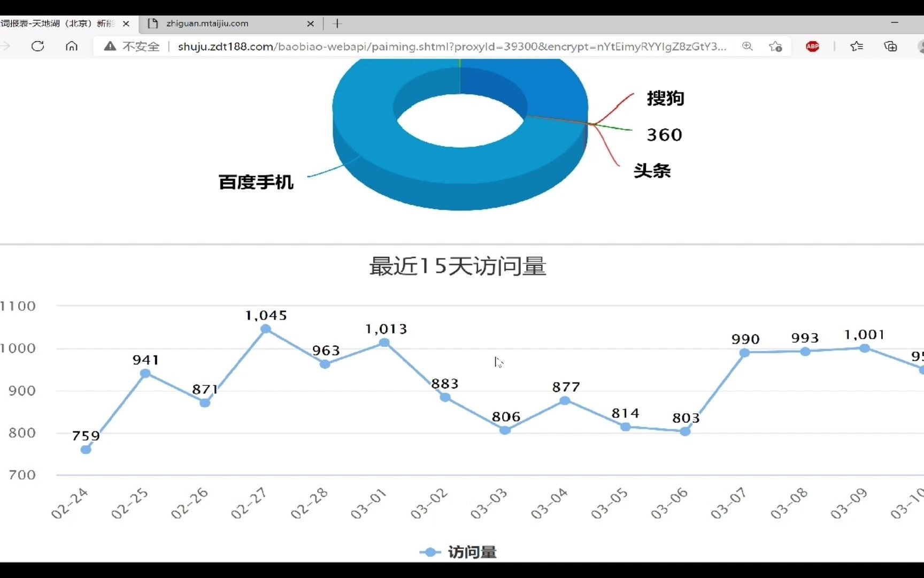Click the 03-06 data point valued 803
This screenshot has width=924, height=578.
[x=685, y=431]
